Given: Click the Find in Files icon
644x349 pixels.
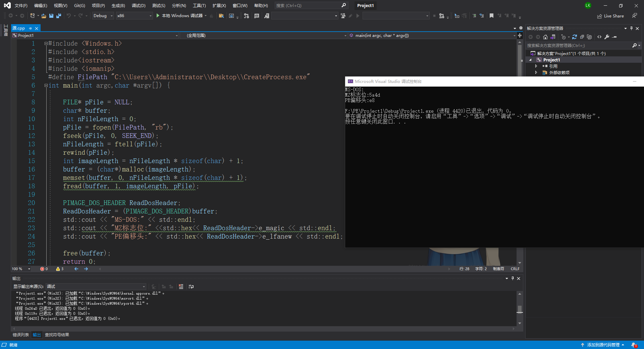Looking at the screenshot, I should click(221, 16).
